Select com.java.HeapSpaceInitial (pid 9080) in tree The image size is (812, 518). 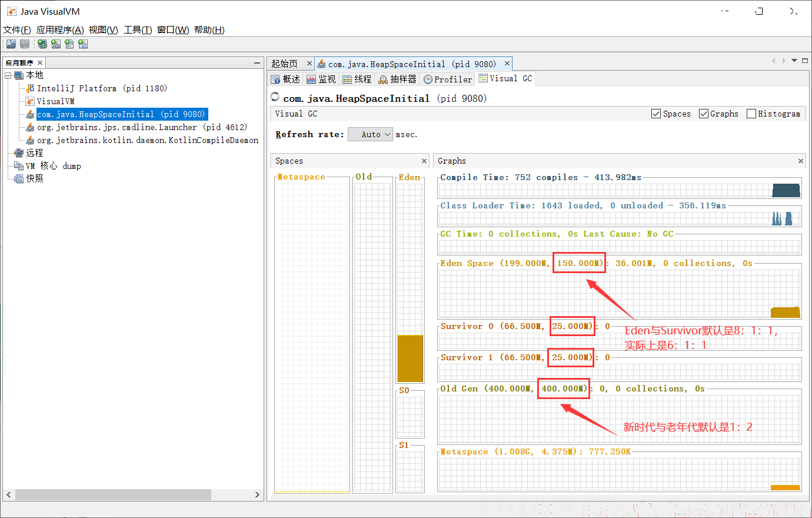click(121, 114)
